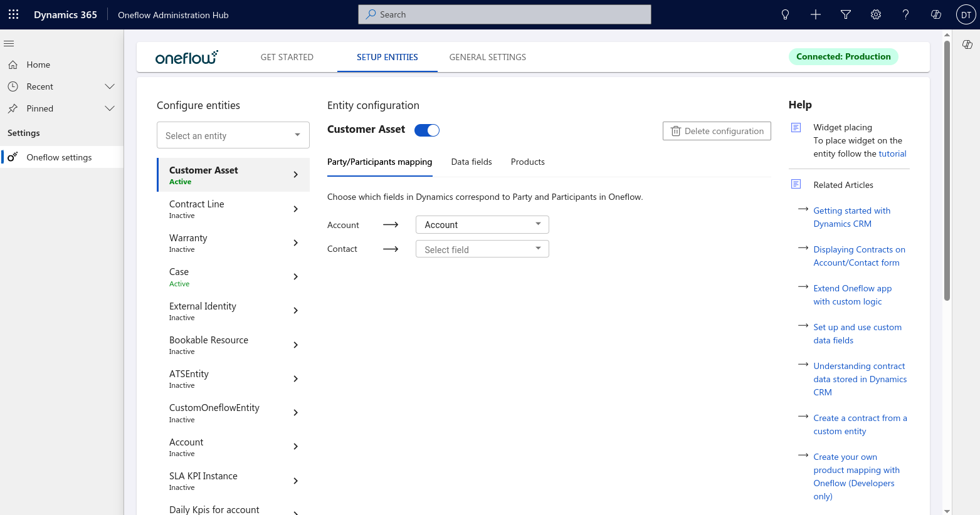The width and height of the screenshot is (980, 515).
Task: Click the plus icon to create new record
Action: coord(815,14)
